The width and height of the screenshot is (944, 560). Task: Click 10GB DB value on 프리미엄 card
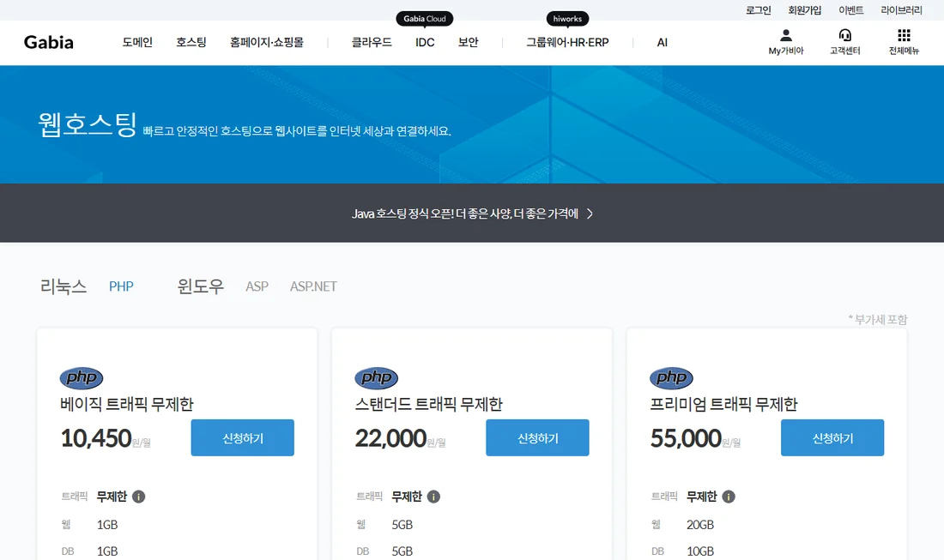tap(700, 551)
